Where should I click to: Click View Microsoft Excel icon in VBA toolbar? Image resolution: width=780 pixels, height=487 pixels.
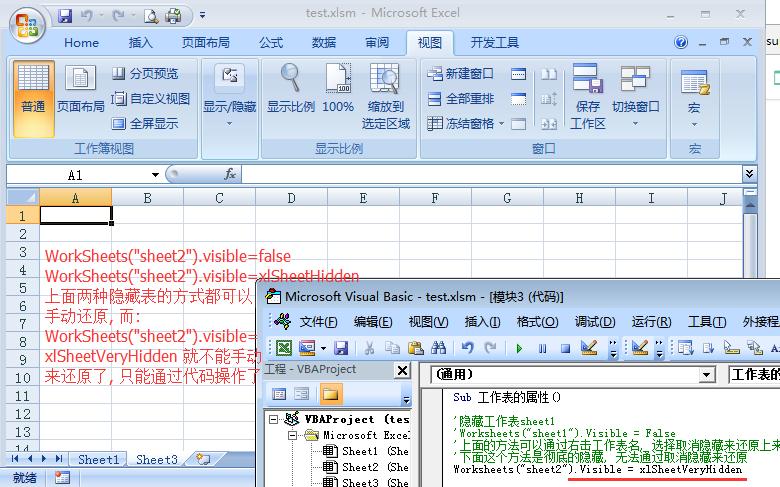point(284,348)
